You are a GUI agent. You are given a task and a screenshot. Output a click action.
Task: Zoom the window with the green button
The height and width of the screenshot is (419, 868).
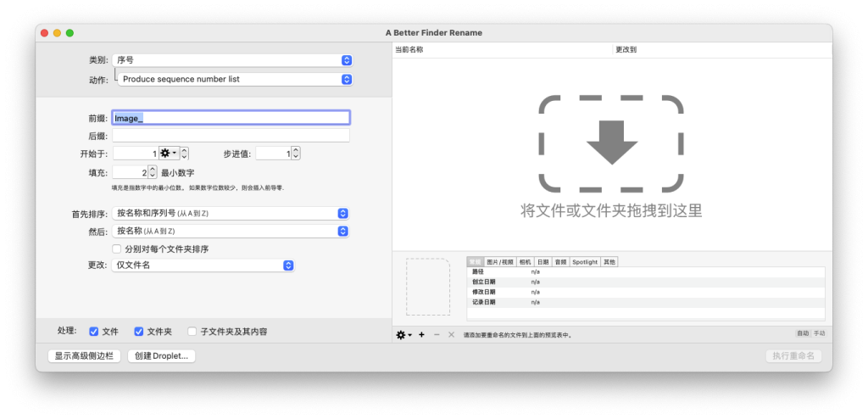pyautogui.click(x=70, y=33)
